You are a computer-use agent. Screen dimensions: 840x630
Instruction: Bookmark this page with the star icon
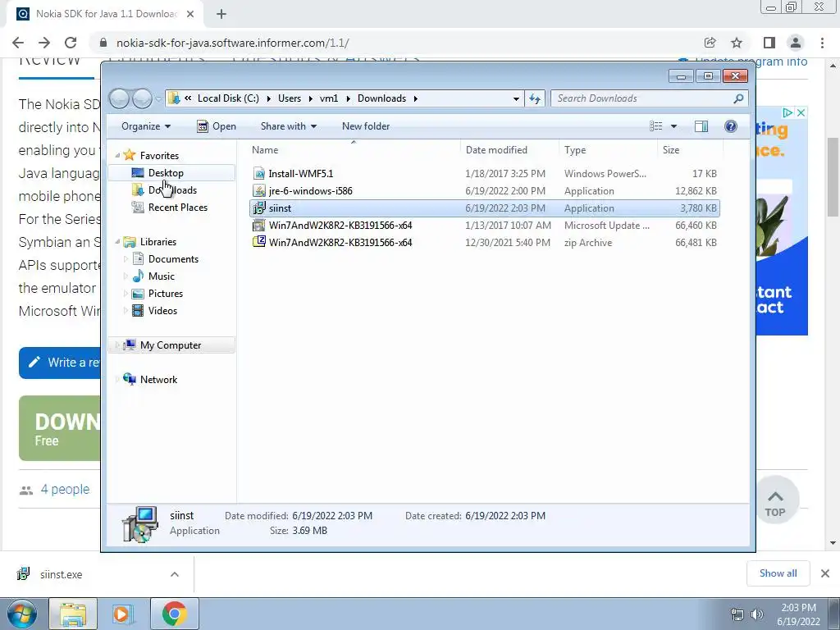[x=737, y=43]
